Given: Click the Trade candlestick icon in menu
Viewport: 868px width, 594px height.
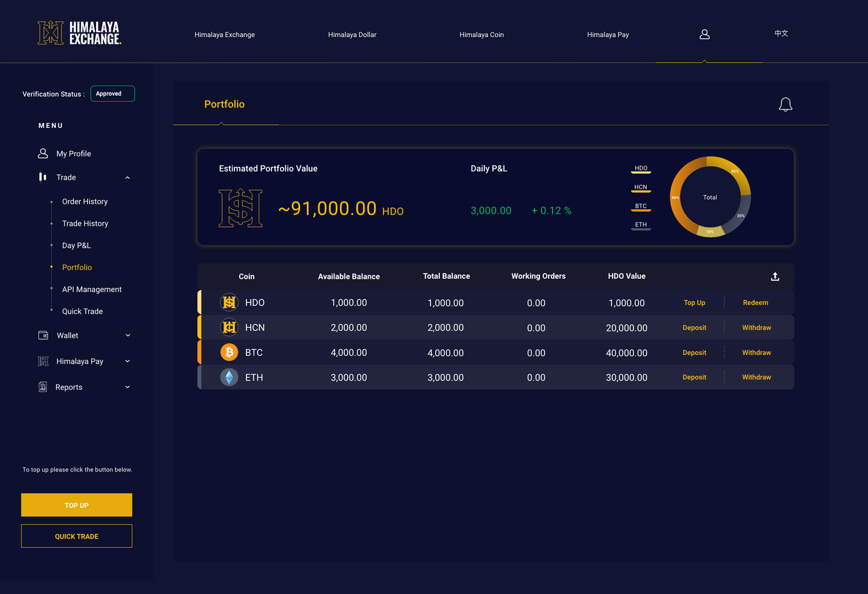Looking at the screenshot, I should coord(43,177).
